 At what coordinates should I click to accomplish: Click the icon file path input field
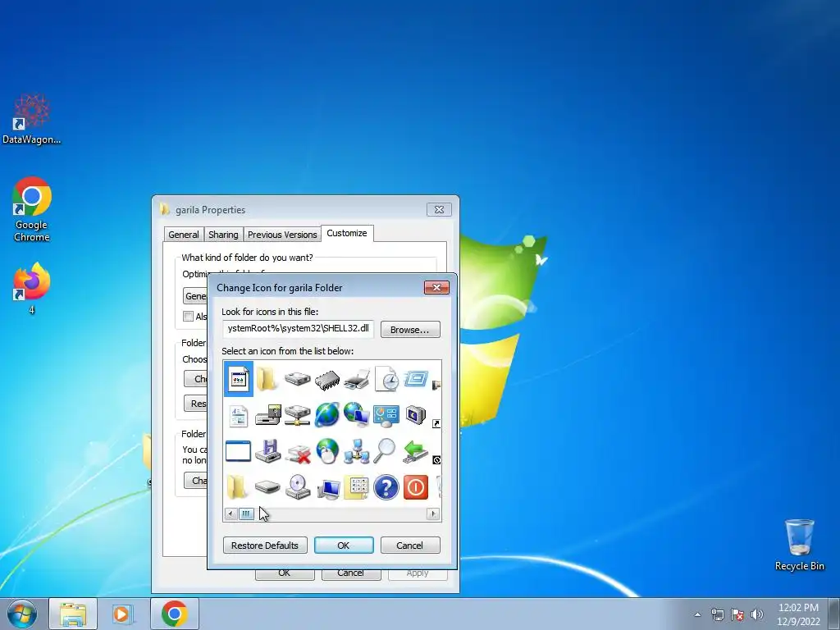[x=299, y=329]
